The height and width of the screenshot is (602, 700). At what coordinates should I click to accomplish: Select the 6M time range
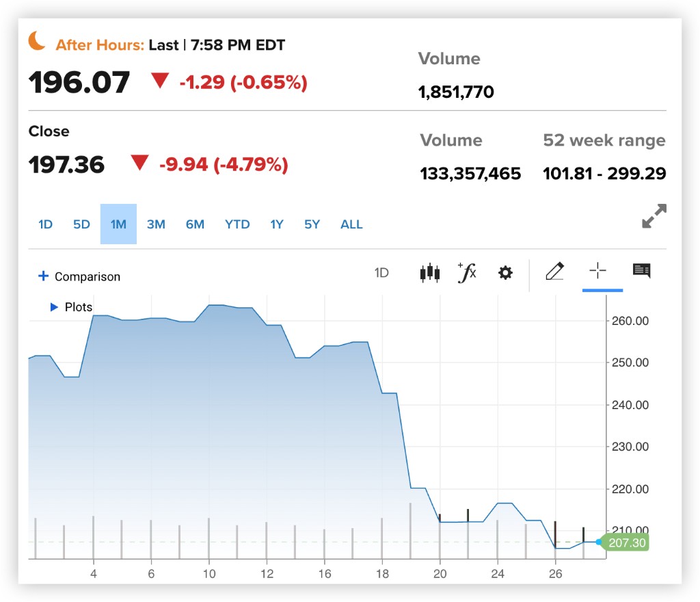point(195,224)
